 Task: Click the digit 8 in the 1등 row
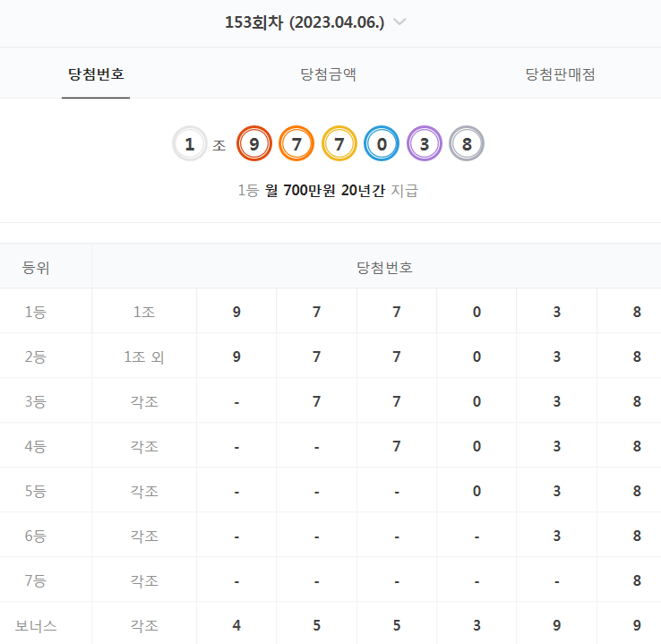pyautogui.click(x=637, y=312)
